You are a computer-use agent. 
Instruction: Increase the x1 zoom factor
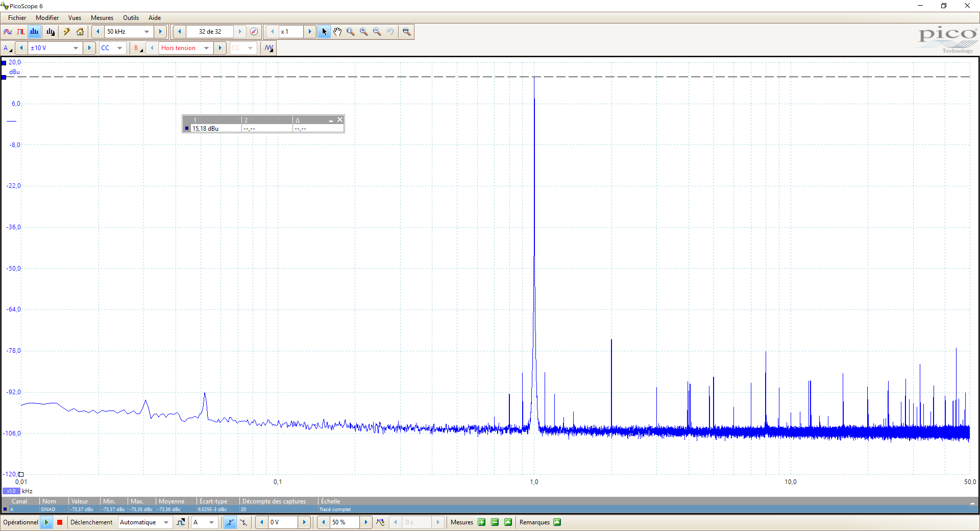click(x=309, y=32)
